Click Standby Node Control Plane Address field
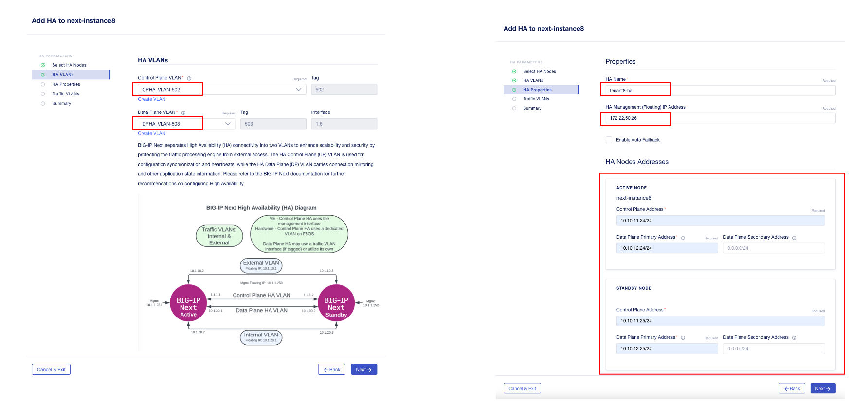Viewport: 868px width, 410px height. 721,321
